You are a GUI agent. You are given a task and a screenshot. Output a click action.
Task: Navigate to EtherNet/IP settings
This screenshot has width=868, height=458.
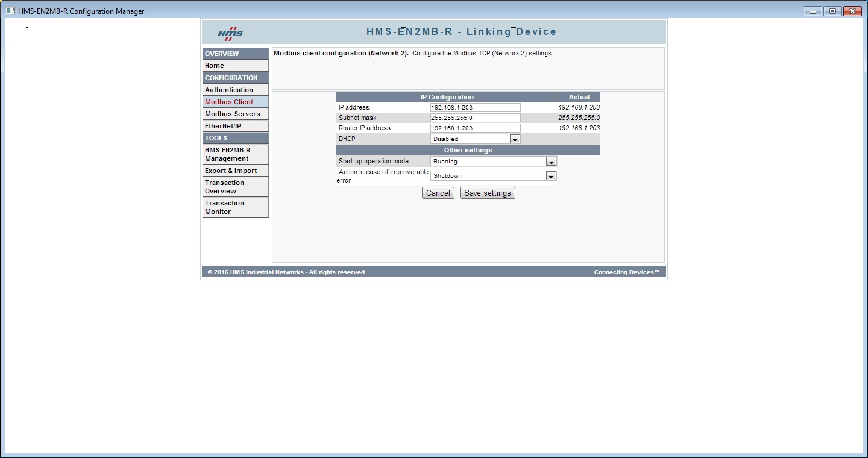[235, 126]
